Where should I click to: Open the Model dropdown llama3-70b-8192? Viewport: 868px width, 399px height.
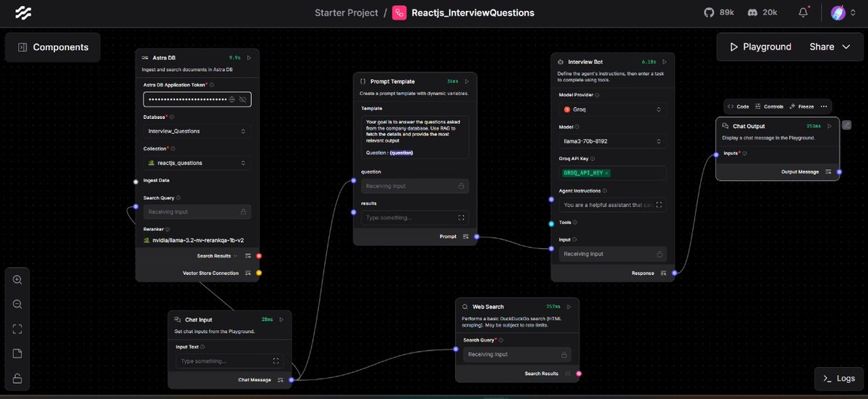(613, 141)
